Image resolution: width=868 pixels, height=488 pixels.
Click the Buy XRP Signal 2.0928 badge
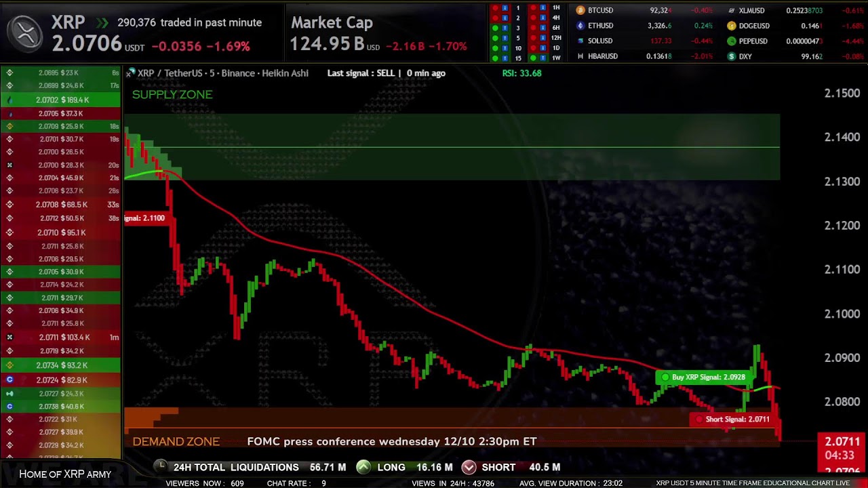[704, 376]
